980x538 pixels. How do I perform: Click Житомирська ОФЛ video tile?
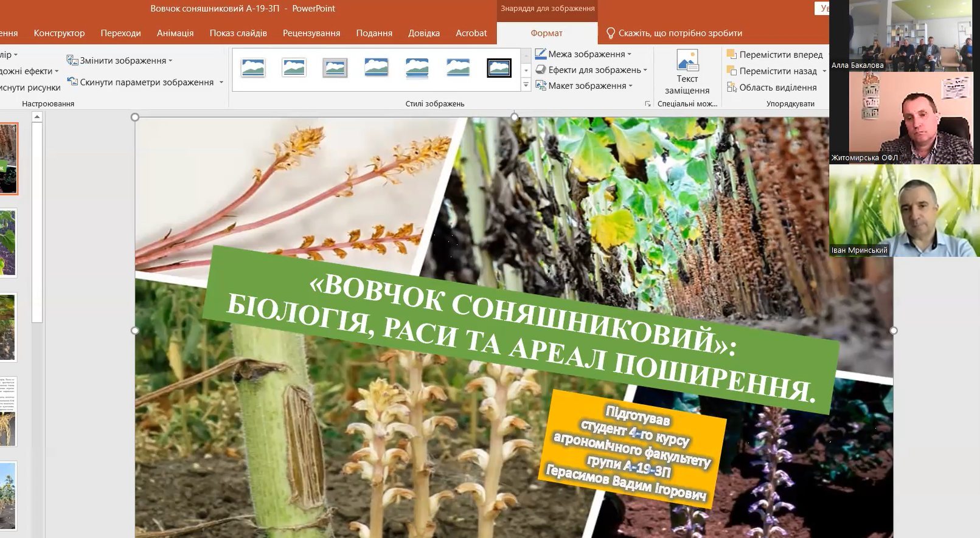905,118
